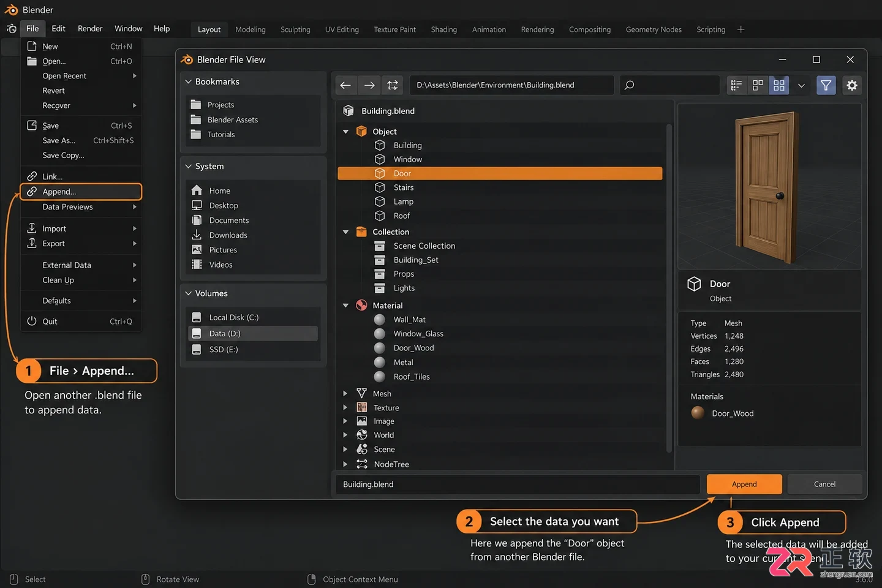Viewport: 882px width, 588px height.
Task: Switch to large thumbnail display mode
Action: (x=779, y=85)
